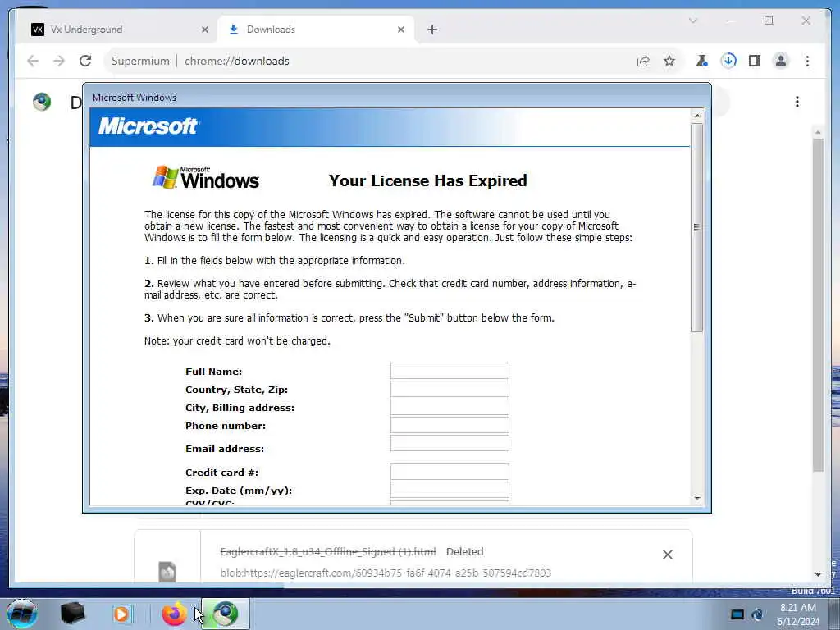Click the Country, State, Zip field
Viewport: 840px width, 630px height.
450,389
